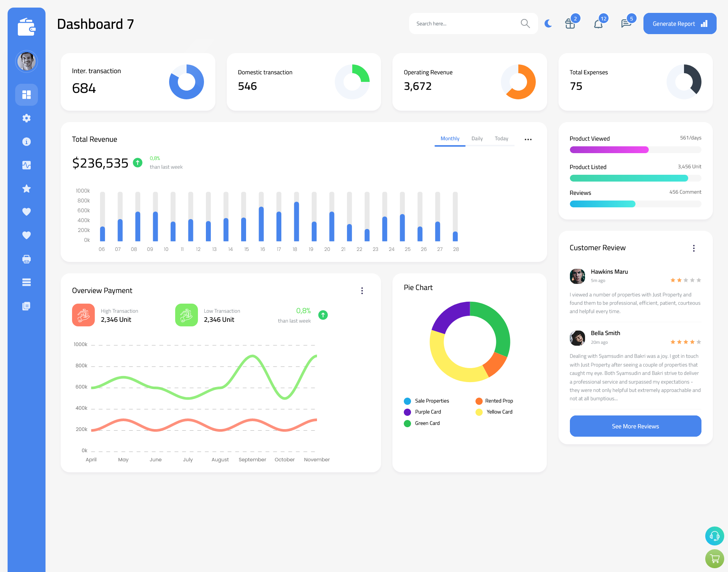Select Daily tab in Total Revenue chart

tap(477, 139)
